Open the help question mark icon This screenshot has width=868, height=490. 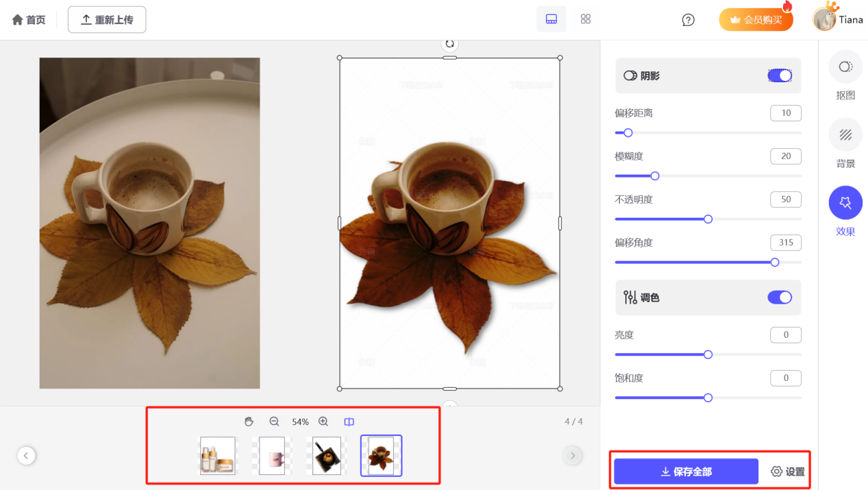click(688, 20)
